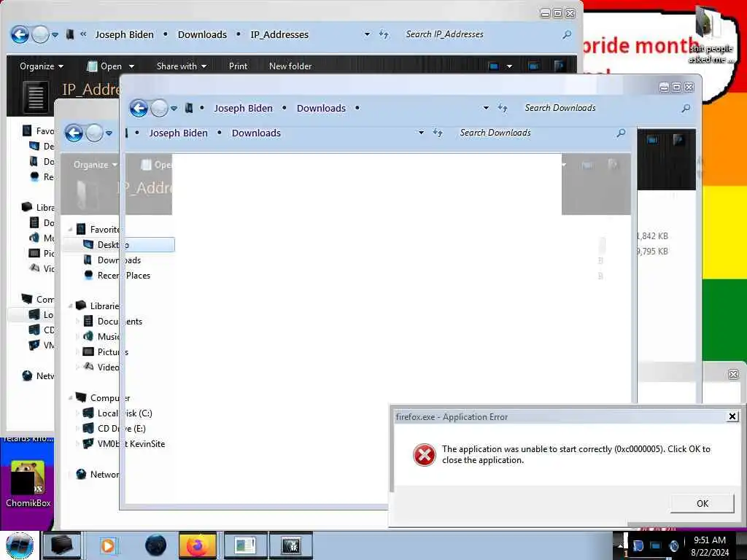The height and width of the screenshot is (560, 747).
Task: Click dark globe icon on taskbar
Action: 155,545
